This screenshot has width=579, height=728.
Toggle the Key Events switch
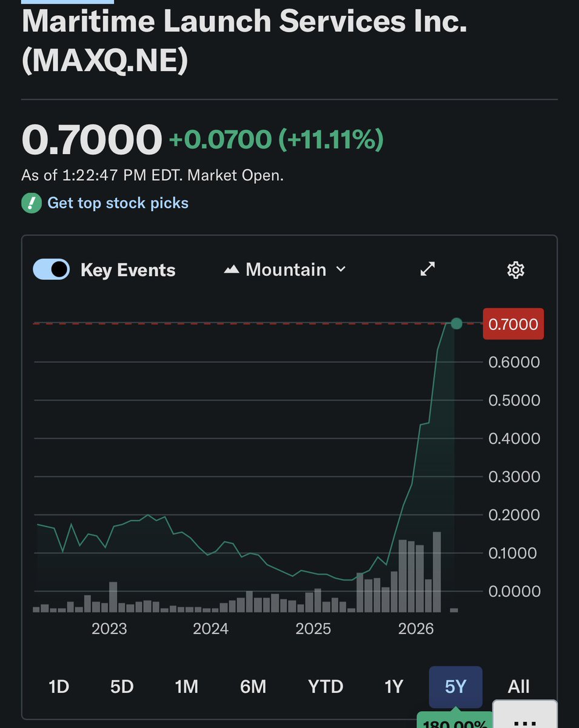pyautogui.click(x=52, y=270)
